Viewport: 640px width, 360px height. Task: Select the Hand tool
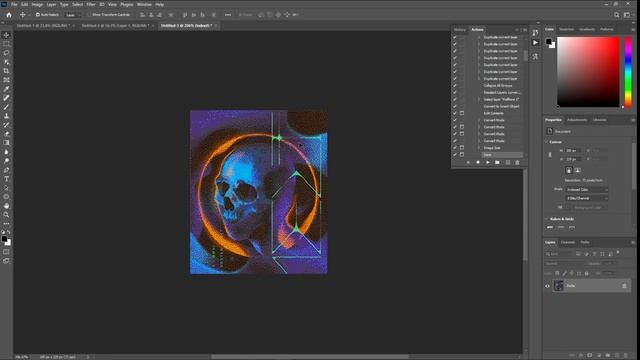pyautogui.click(x=6, y=206)
